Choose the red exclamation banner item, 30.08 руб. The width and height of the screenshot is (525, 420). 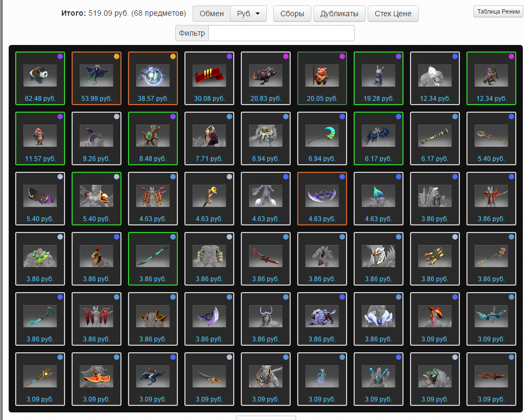[209, 79]
